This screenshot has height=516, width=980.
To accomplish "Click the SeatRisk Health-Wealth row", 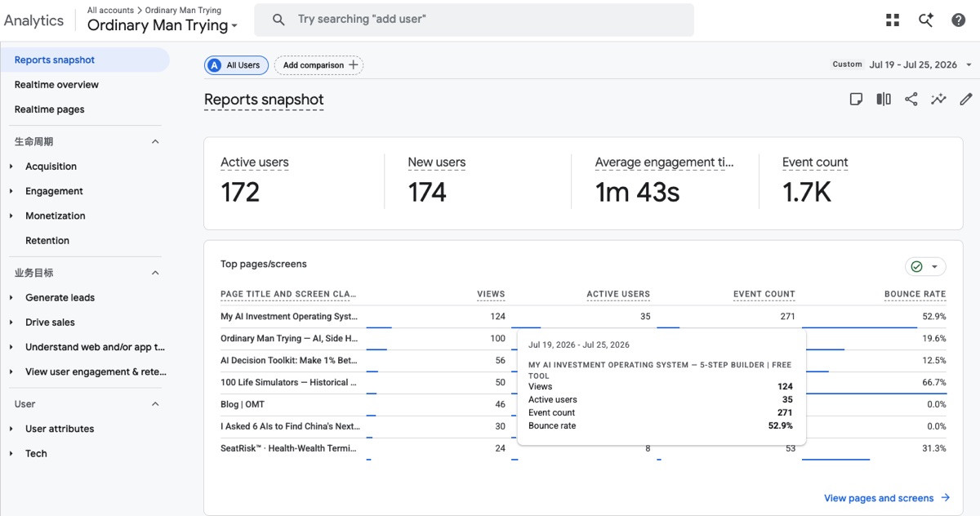I will click(583, 448).
